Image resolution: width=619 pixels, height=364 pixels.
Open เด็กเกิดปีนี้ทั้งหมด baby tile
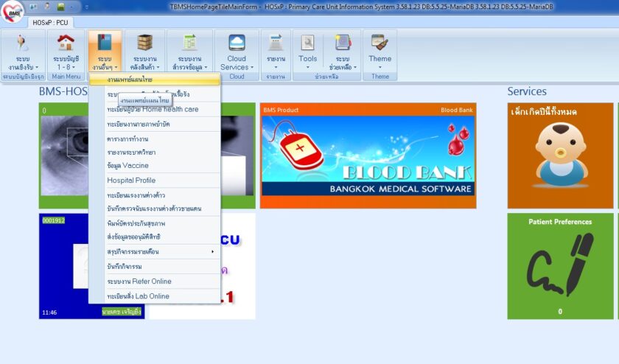(560, 155)
